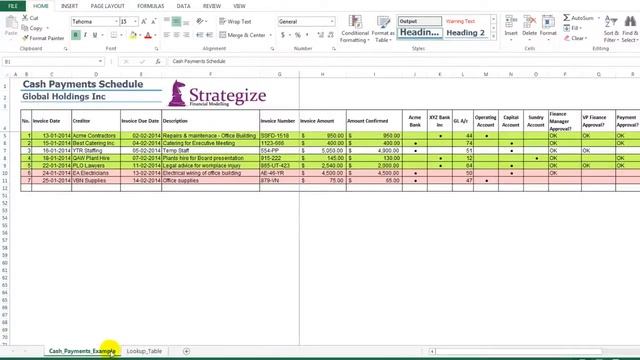Apply yellow Fill Color bucket
640x360 pixels.
(x=133, y=36)
